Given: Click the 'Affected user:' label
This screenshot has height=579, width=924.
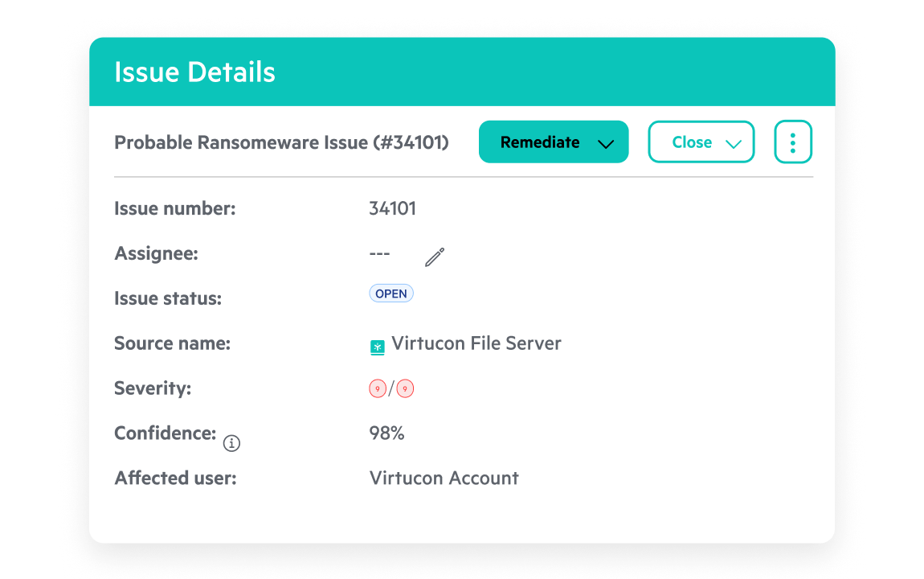Looking at the screenshot, I should point(176,478).
